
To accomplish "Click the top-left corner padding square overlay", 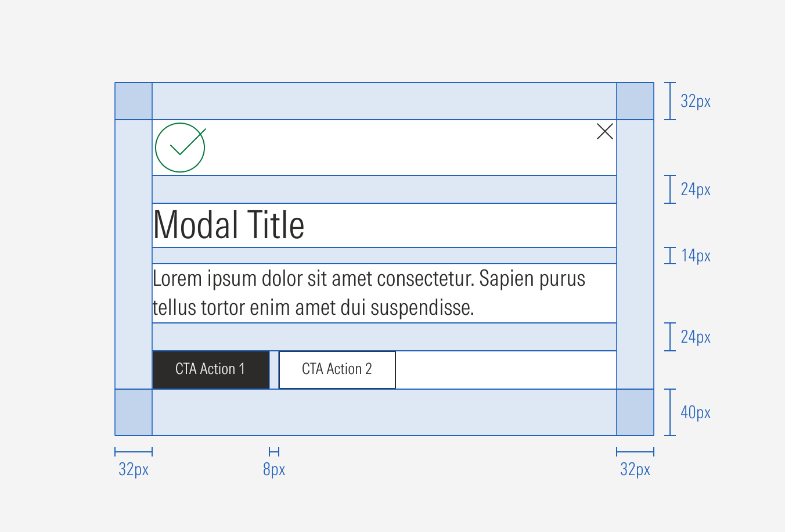I will [x=133, y=101].
